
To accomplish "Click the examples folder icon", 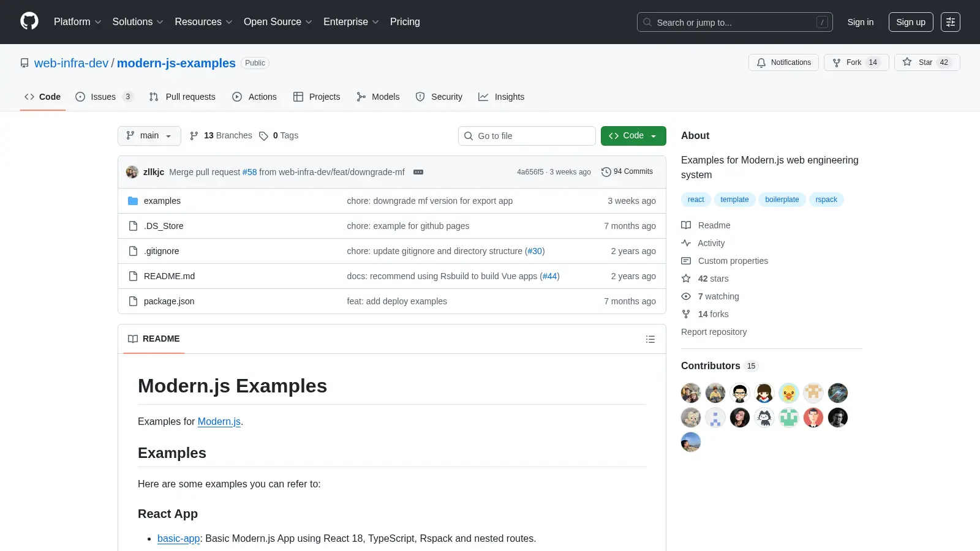I will pyautogui.click(x=133, y=201).
